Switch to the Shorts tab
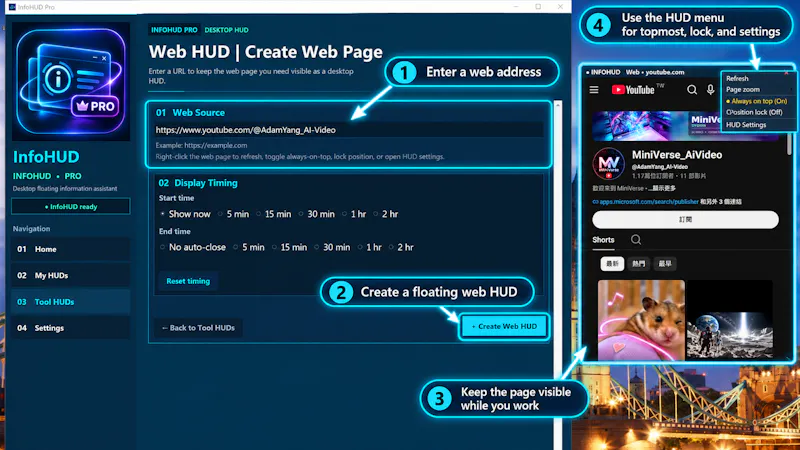The image size is (800, 450). 603,240
